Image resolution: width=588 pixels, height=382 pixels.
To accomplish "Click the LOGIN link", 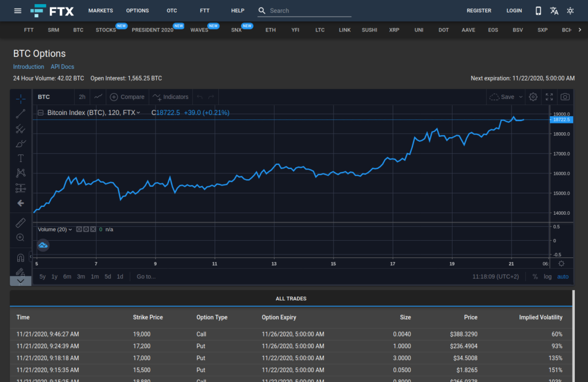I will pos(514,10).
